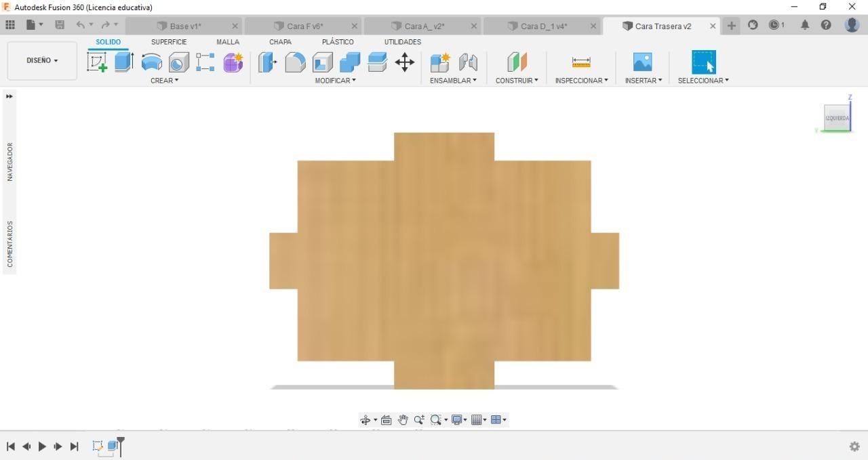Switch to the UTILIDADES tab
868x460 pixels.
click(x=403, y=42)
